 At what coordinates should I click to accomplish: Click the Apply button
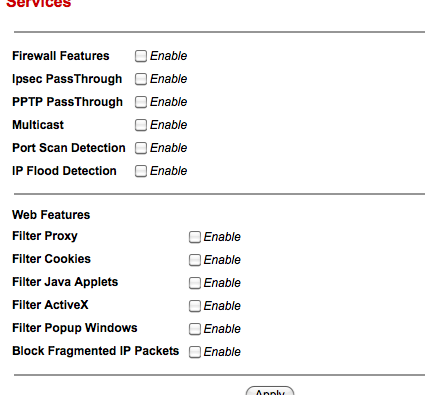pyautogui.click(x=270, y=391)
